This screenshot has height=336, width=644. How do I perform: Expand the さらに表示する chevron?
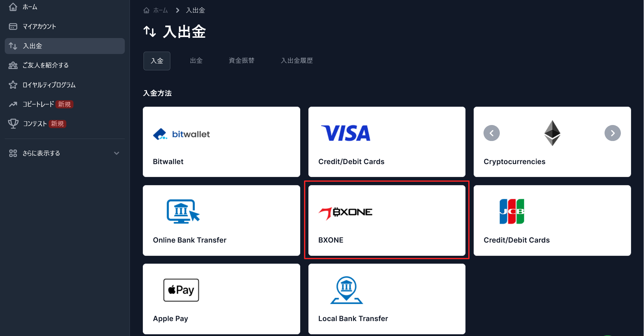(117, 153)
